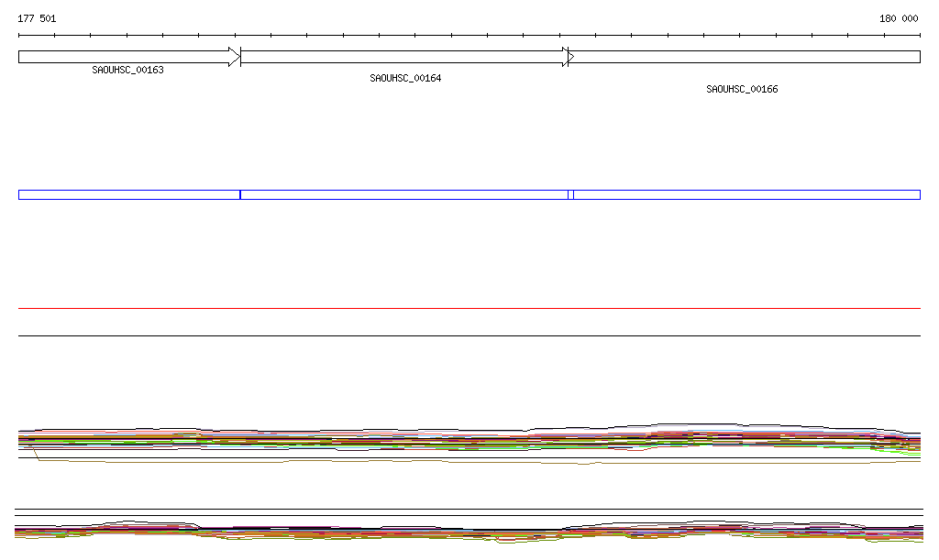Select blue segment under SAOUHSC_00164
The width and height of the screenshot is (939, 560).
pyautogui.click(x=403, y=194)
